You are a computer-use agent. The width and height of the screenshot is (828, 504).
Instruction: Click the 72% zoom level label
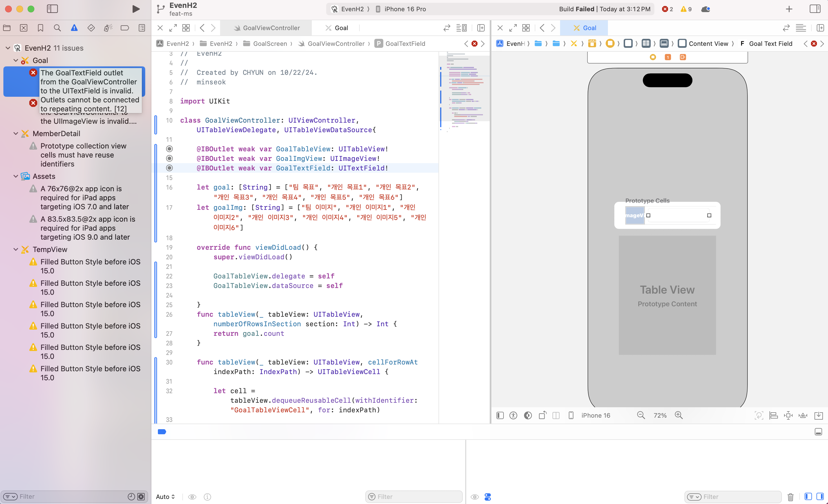click(660, 415)
